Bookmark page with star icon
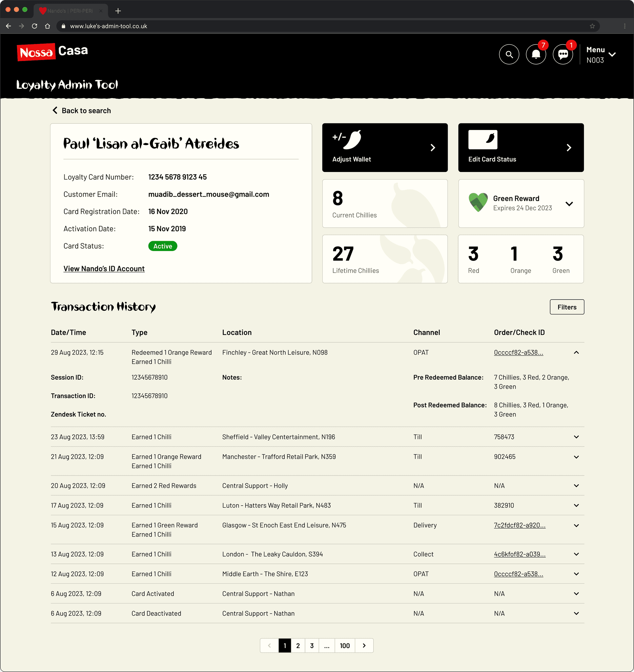This screenshot has height=672, width=634. tap(592, 26)
